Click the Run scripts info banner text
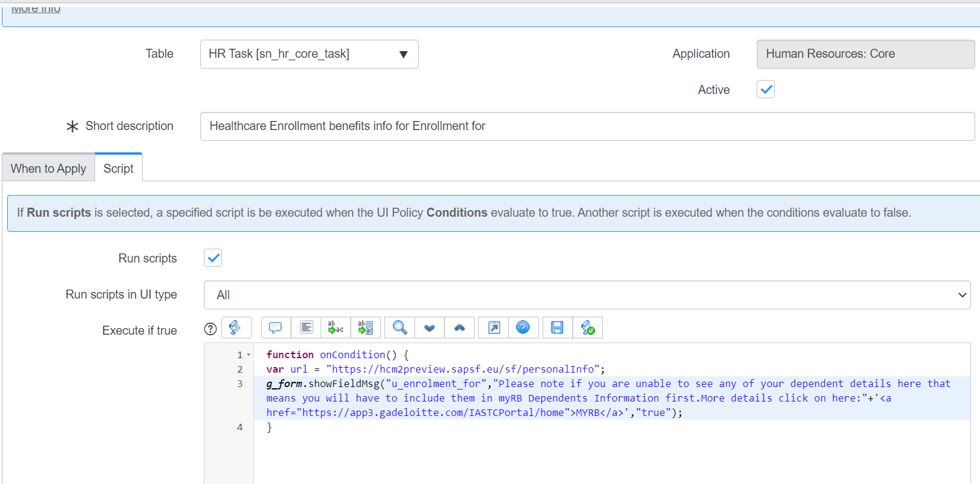This screenshot has width=980, height=484. [464, 213]
